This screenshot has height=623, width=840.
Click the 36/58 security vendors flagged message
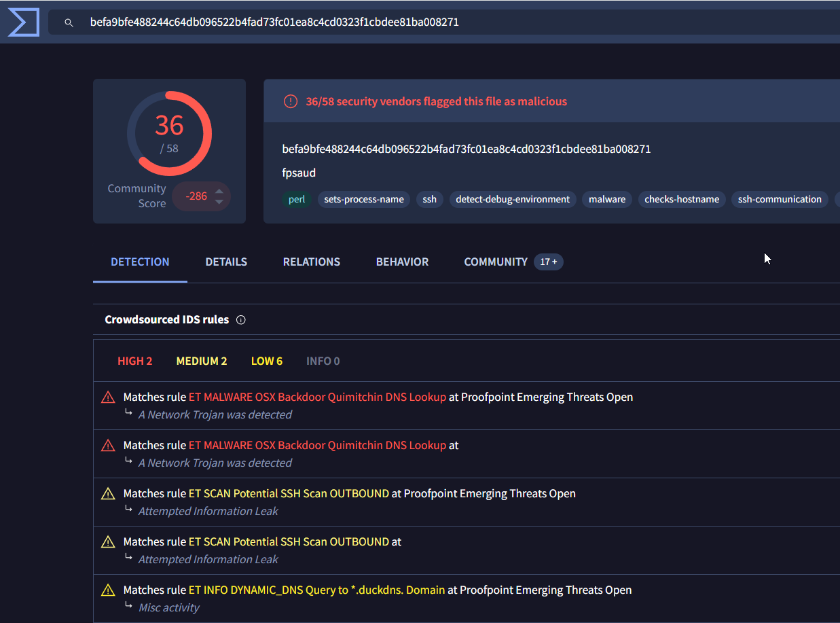pos(436,101)
